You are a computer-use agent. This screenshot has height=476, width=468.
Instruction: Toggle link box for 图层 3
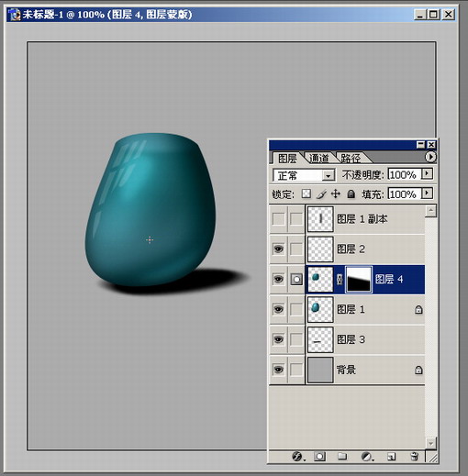pos(296,339)
